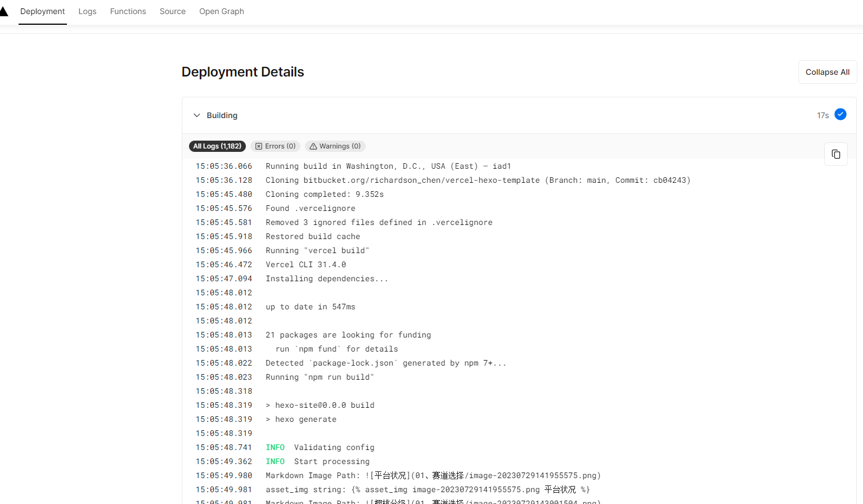Screen dimensions: 863x504
Task: Click the blue checkmark build status icon
Action: pos(840,115)
